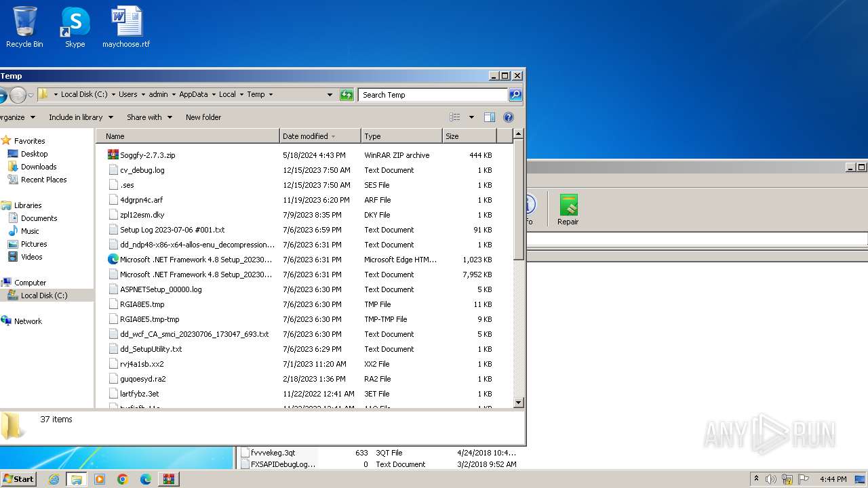Toggle the preview pane icon

[490, 117]
